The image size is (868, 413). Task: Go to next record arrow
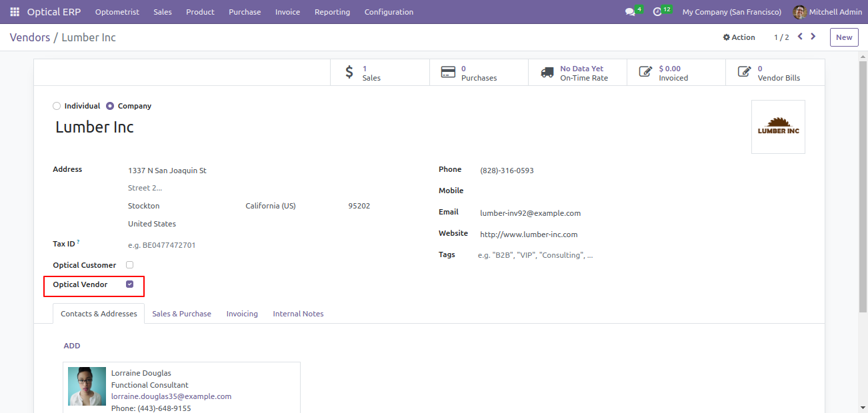(x=813, y=37)
